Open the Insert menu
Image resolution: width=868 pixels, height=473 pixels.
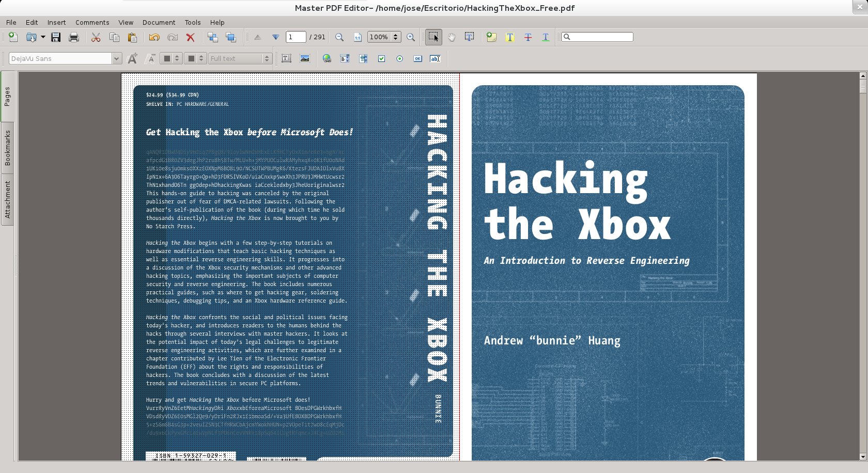pyautogui.click(x=56, y=22)
